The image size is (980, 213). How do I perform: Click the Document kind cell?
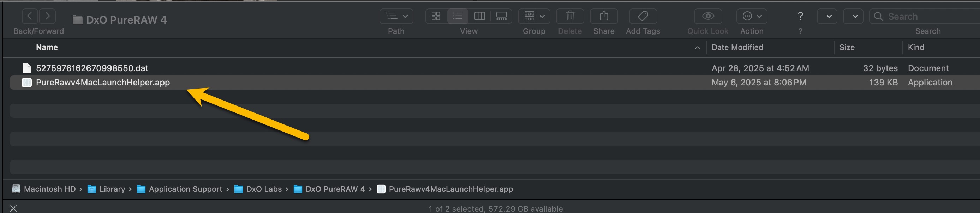[x=928, y=68]
